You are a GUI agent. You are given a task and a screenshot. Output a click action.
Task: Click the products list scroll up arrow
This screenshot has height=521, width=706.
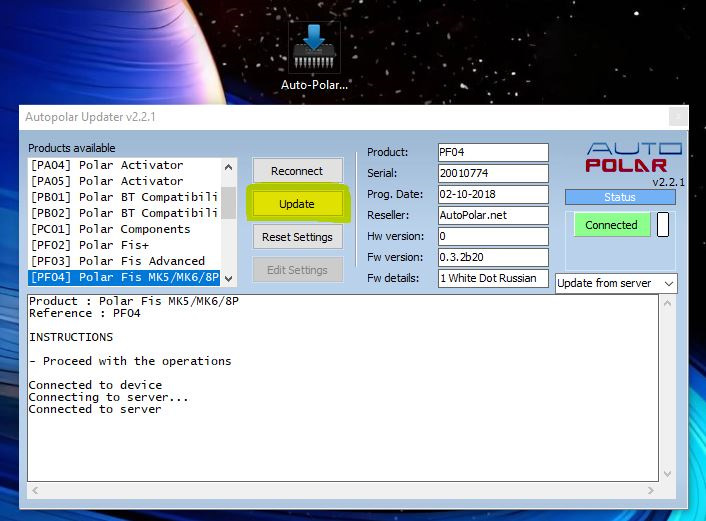coord(229,167)
